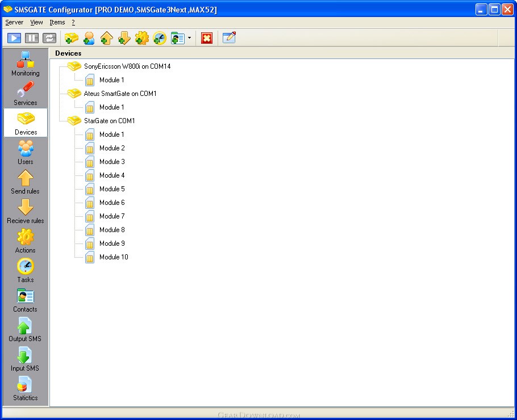Select Module 1 under StarGate
The width and height of the screenshot is (517, 420).
coord(112,135)
